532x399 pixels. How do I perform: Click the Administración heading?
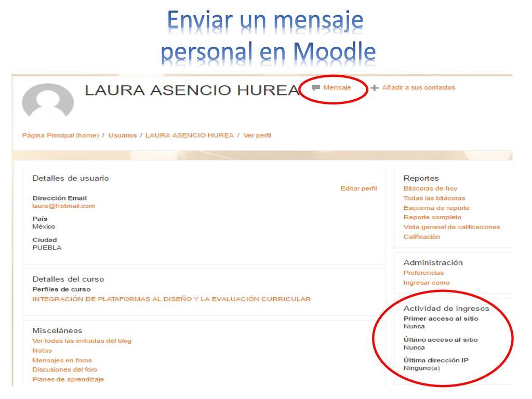[433, 262]
